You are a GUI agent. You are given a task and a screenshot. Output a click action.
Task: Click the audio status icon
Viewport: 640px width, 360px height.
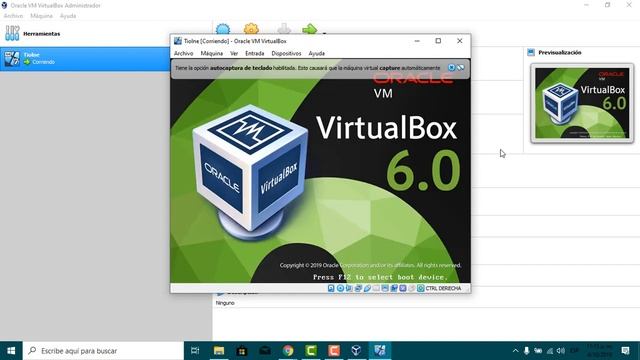coord(349,289)
